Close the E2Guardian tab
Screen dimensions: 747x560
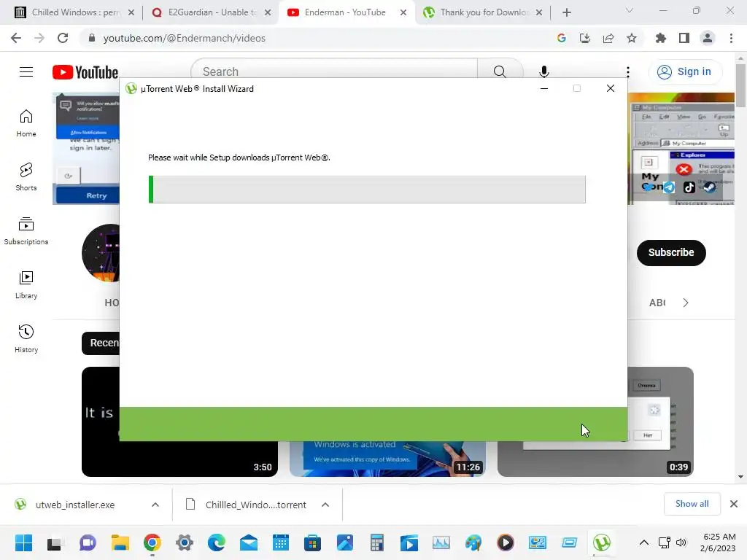click(x=268, y=12)
